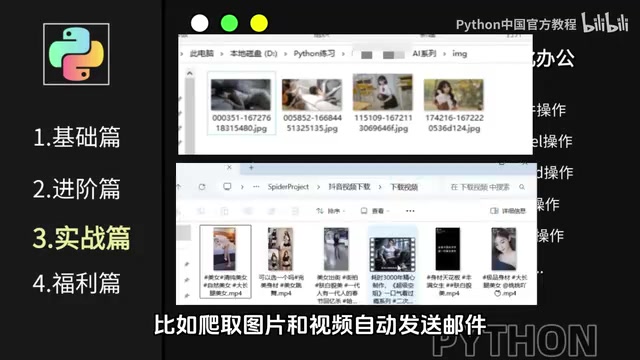Toggle the 详细信息 details pane
Screen dimensions: 640x360
click(x=508, y=211)
